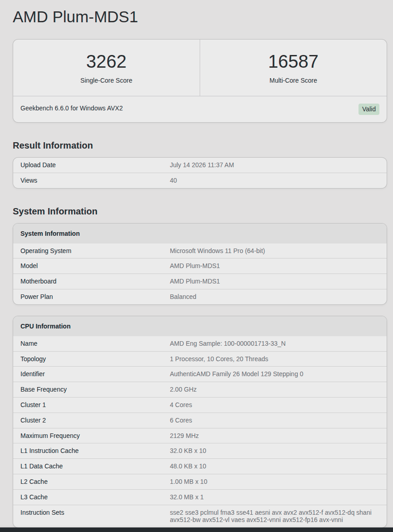
Task: Select the views count 40
Action: pyautogui.click(x=173, y=180)
